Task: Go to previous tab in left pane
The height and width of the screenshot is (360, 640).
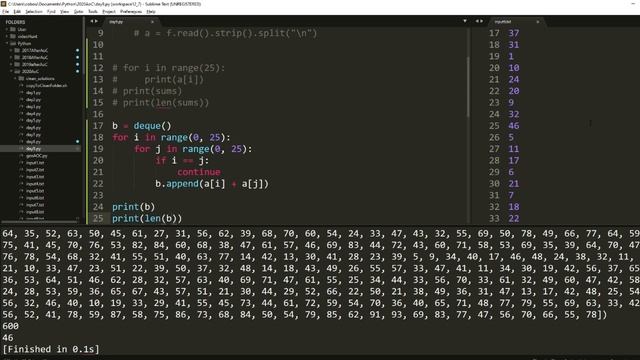Action: [92, 21]
